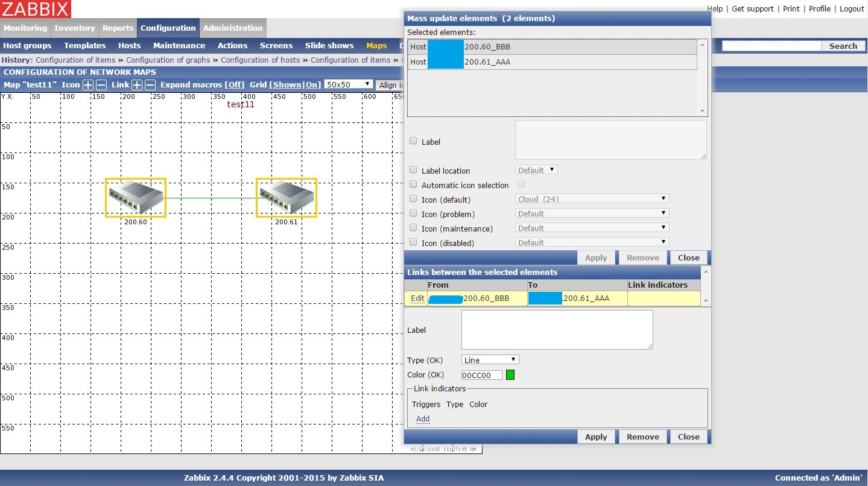
Task: Go to Hosts submenu
Action: pyautogui.click(x=129, y=45)
